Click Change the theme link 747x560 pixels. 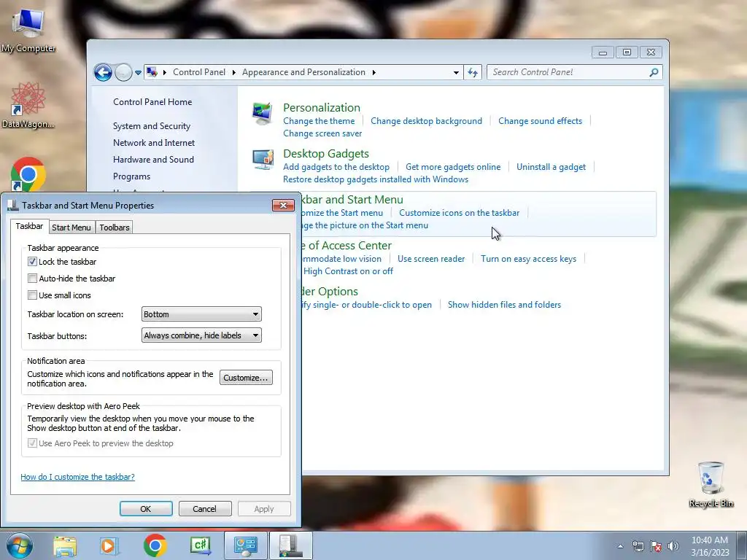319,121
